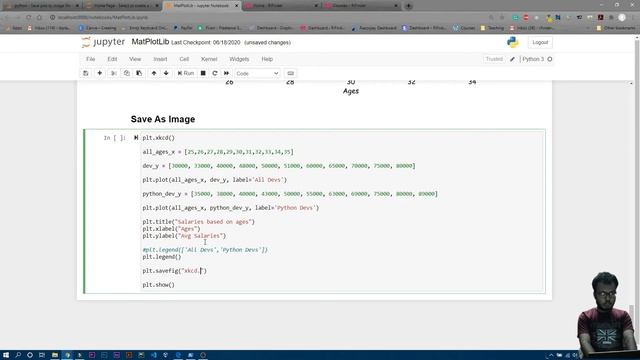
Task: Restart the kernel with the circular arrow
Action: point(215,73)
